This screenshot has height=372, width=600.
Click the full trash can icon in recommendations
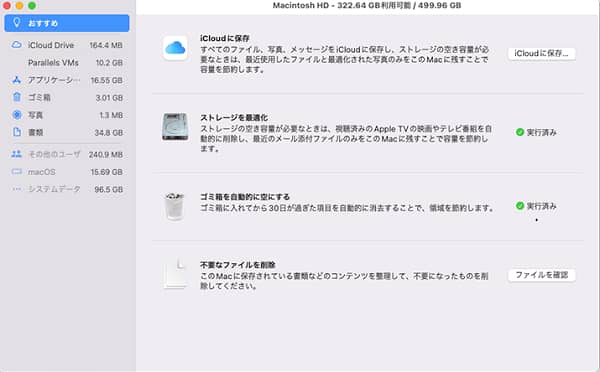[174, 207]
